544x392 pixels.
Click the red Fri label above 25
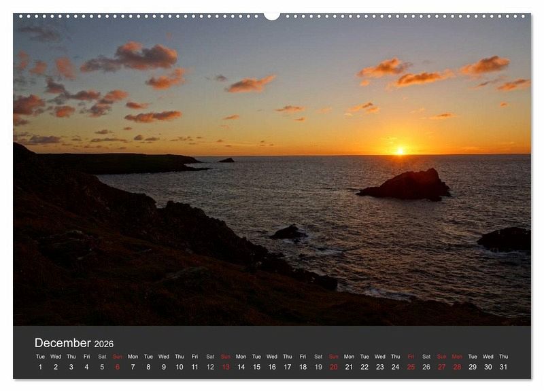[x=411, y=356]
